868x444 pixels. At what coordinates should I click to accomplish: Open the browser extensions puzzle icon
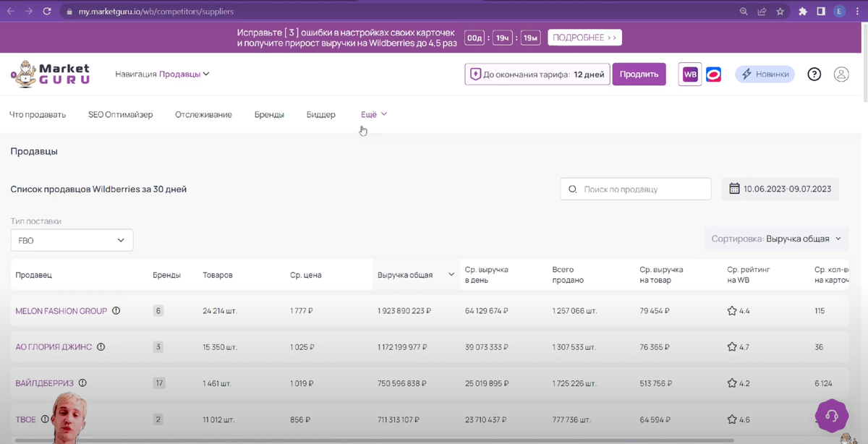click(x=803, y=12)
